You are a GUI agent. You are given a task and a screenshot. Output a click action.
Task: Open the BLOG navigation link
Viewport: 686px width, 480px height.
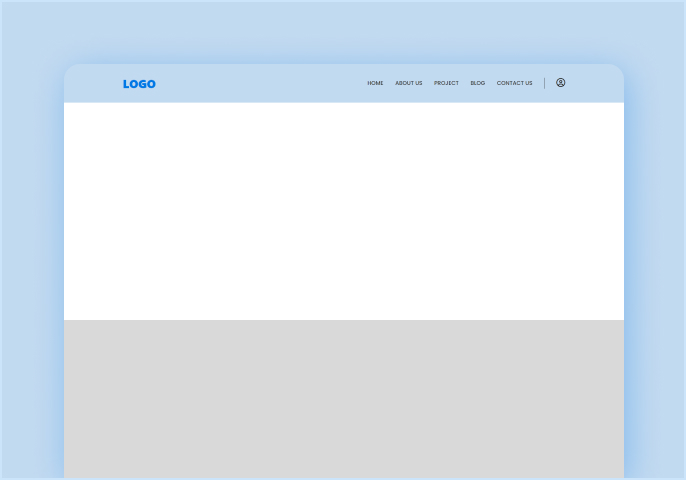478,83
